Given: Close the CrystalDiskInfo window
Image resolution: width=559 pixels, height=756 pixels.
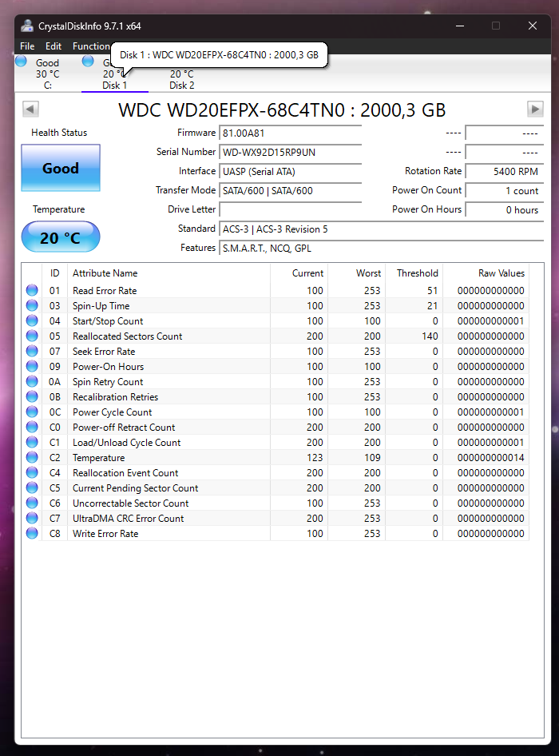Looking at the screenshot, I should click(533, 26).
